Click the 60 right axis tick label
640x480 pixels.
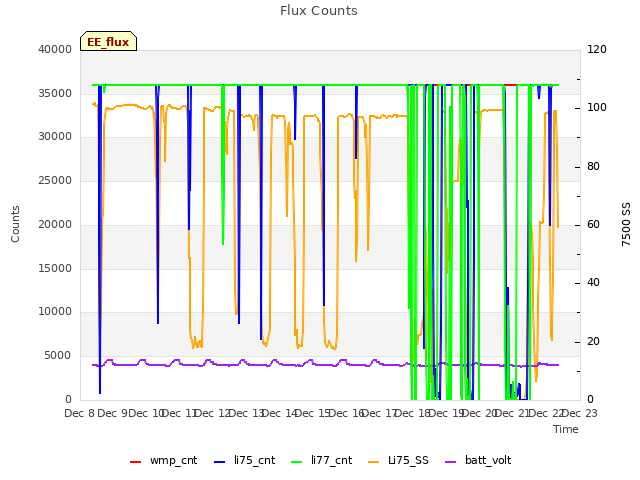point(593,224)
